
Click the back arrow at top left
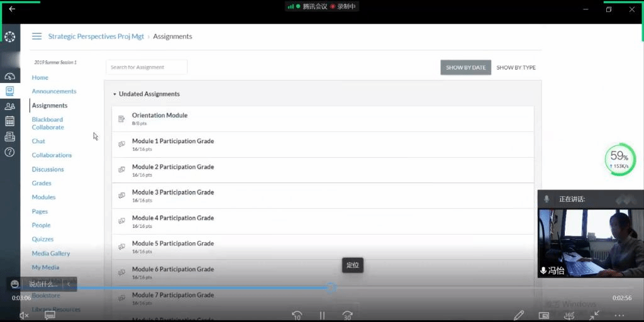pos(12,9)
